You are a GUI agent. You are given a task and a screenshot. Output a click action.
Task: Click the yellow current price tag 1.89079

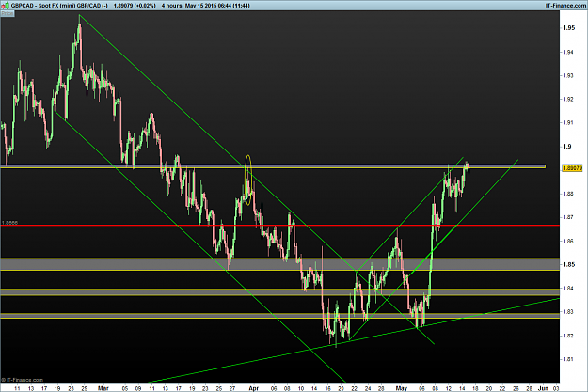click(572, 168)
